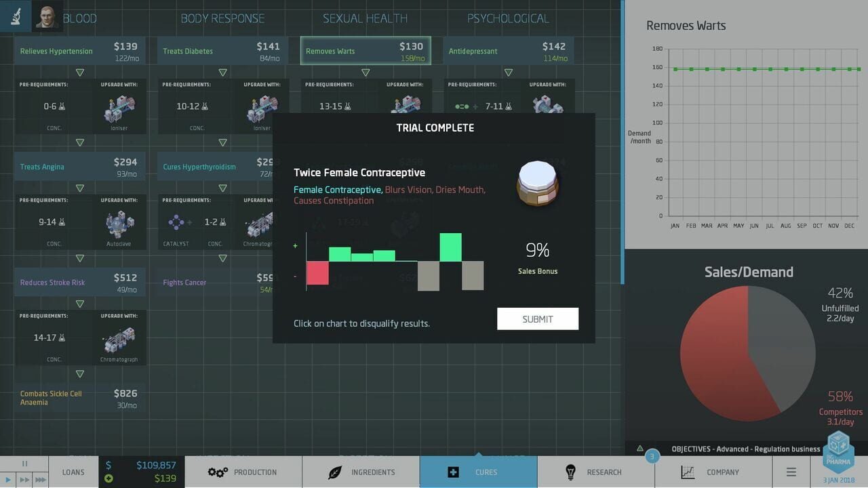Click the Big Pharma logo cube
868x488 pixels.
[x=839, y=451]
